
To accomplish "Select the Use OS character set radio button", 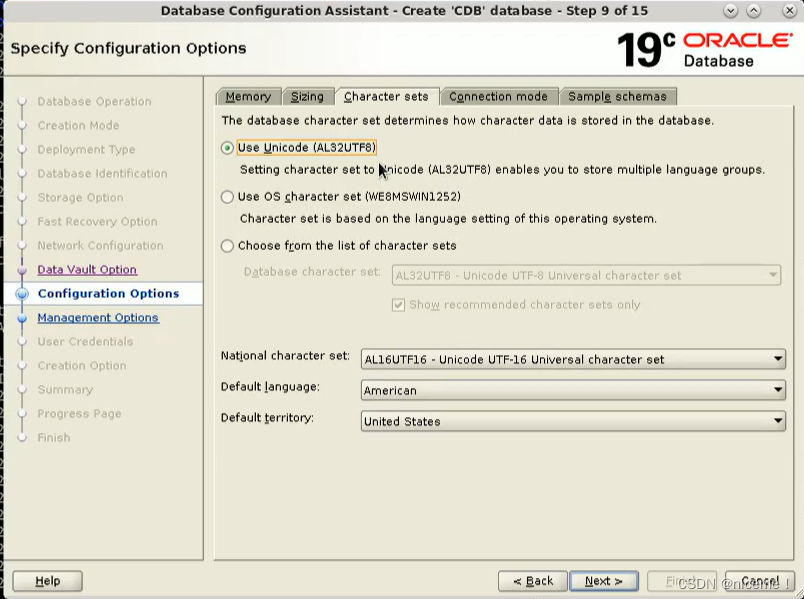I will pyautogui.click(x=227, y=197).
